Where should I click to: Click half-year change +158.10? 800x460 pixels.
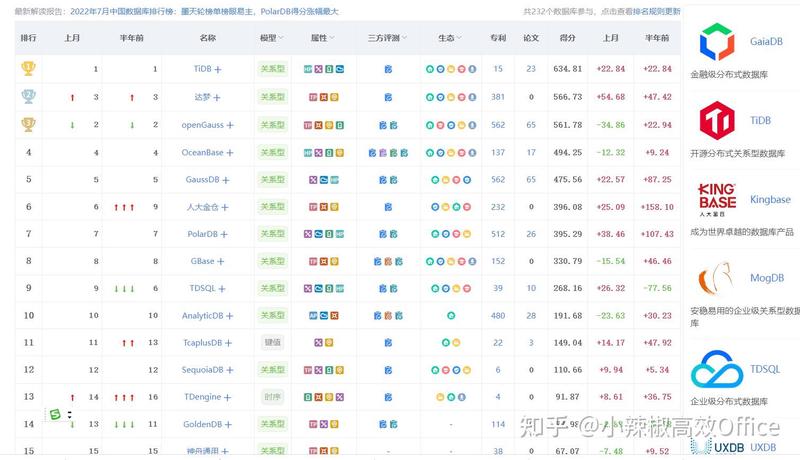(x=657, y=207)
